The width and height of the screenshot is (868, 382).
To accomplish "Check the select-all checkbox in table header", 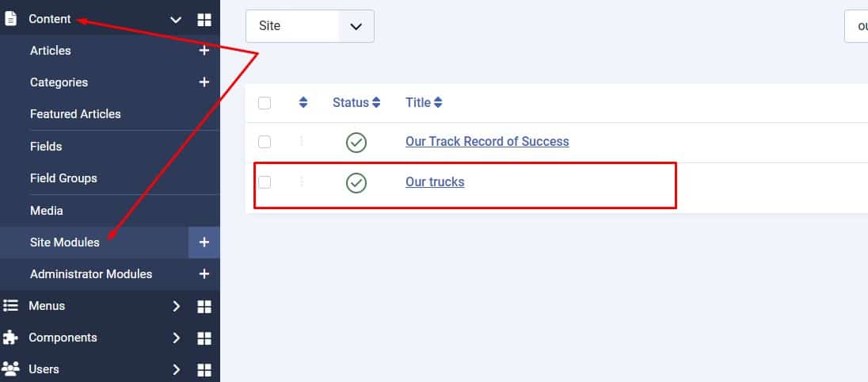I will [265, 103].
